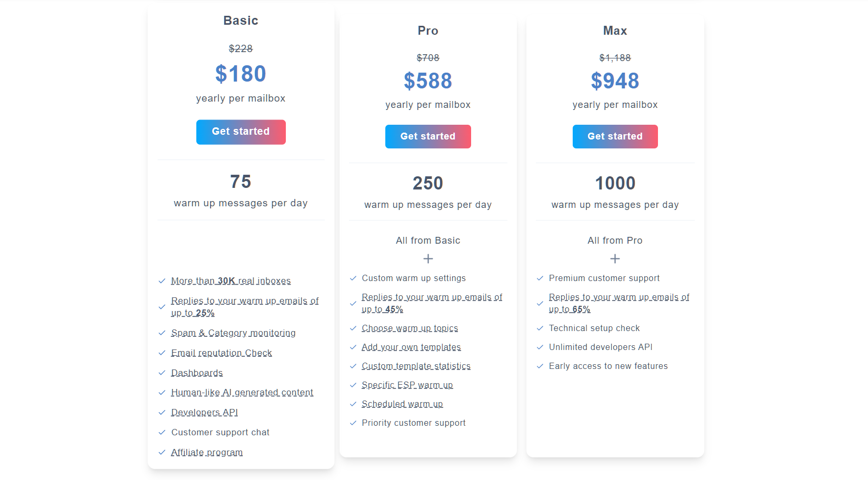
Task: Click the Scheduled warm up link
Action: coord(402,404)
